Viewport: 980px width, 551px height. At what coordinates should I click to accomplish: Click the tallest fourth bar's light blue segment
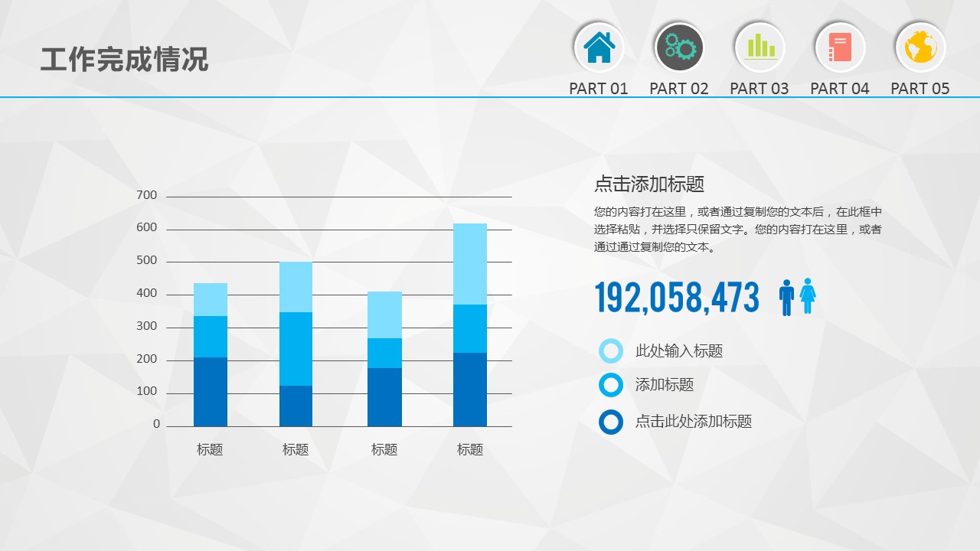(470, 264)
